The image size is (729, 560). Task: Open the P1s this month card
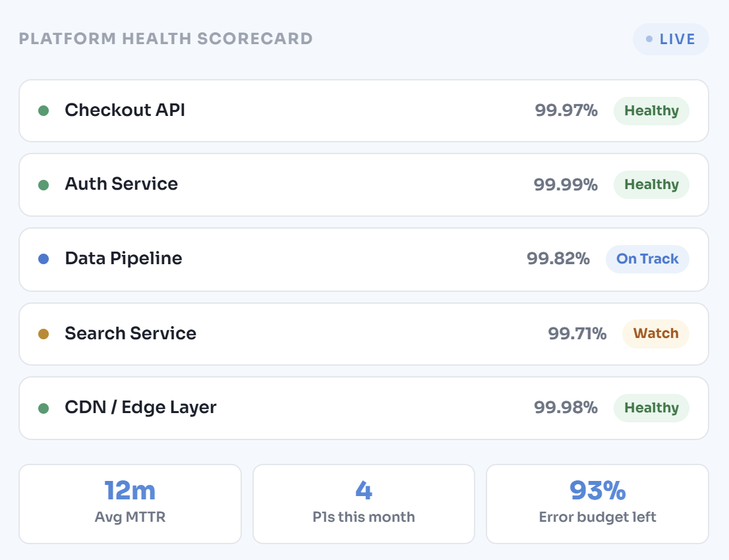(364, 504)
